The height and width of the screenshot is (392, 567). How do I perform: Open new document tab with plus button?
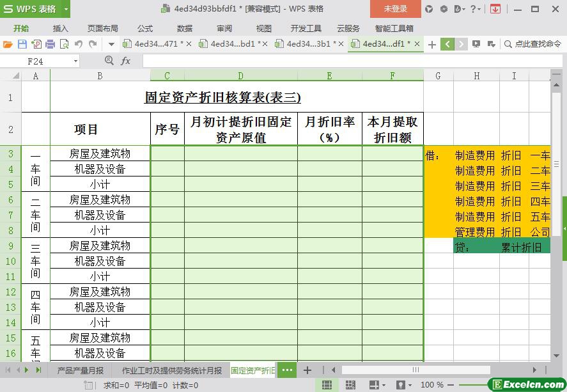click(432, 44)
